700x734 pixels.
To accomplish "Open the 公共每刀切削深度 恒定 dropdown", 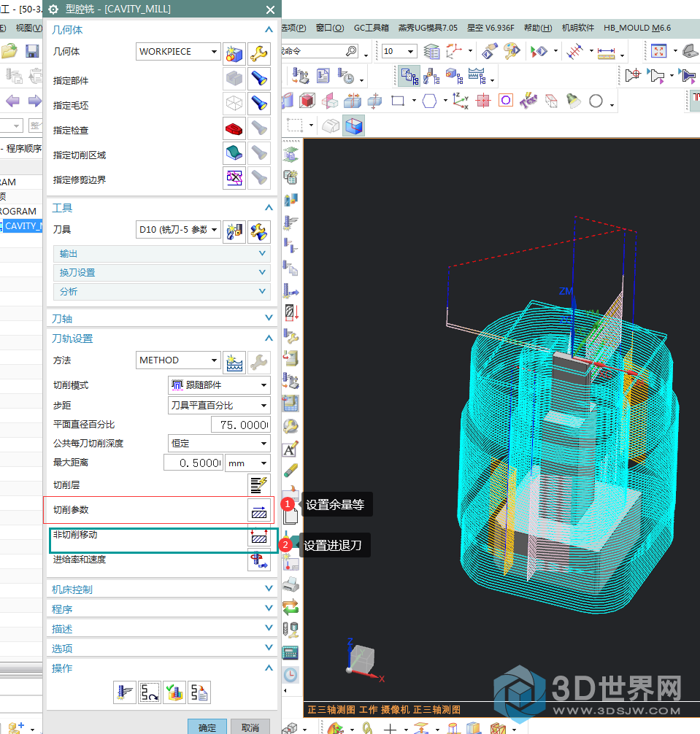I will [264, 444].
